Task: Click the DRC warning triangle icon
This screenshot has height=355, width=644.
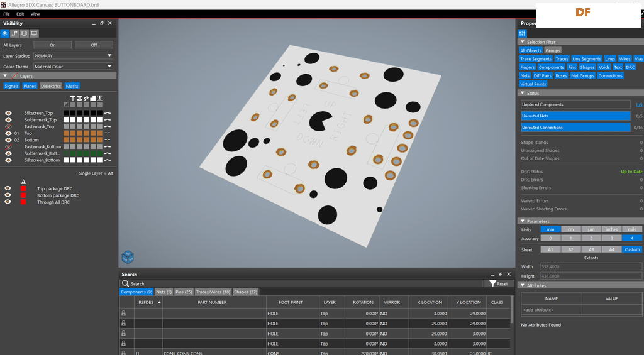Action: click(23, 182)
